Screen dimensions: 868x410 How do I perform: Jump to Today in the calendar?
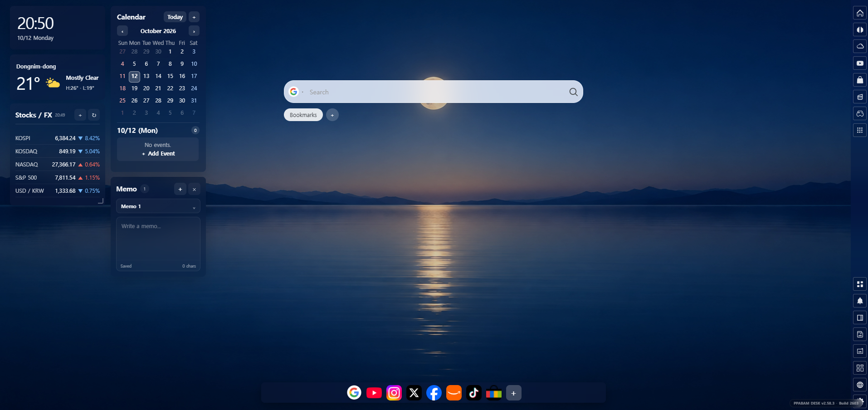tap(175, 17)
